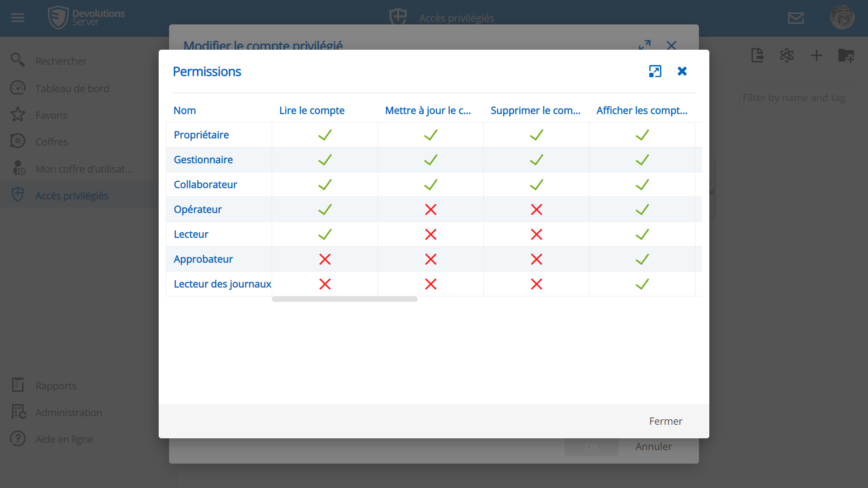The image size is (868, 488).
Task: Click the add plus icon in the toolbar
Action: 816,56
